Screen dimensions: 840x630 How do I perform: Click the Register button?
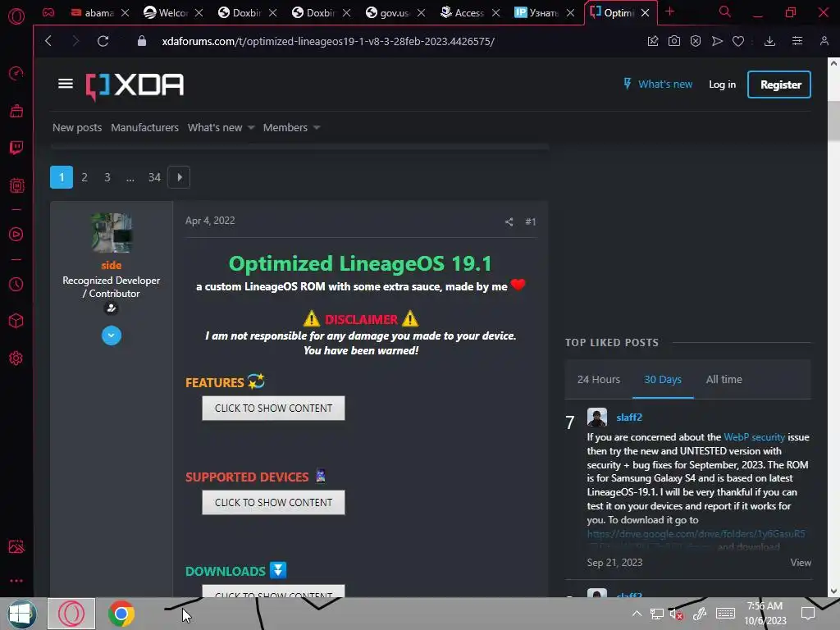(779, 84)
